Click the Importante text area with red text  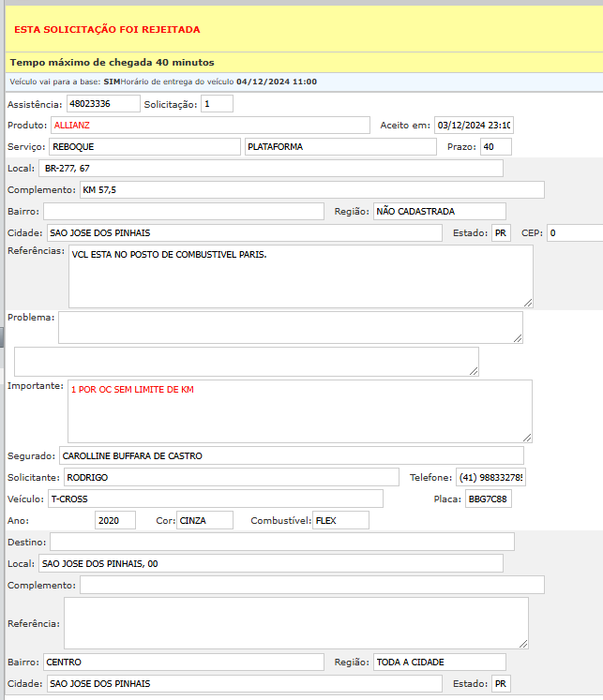click(x=300, y=410)
